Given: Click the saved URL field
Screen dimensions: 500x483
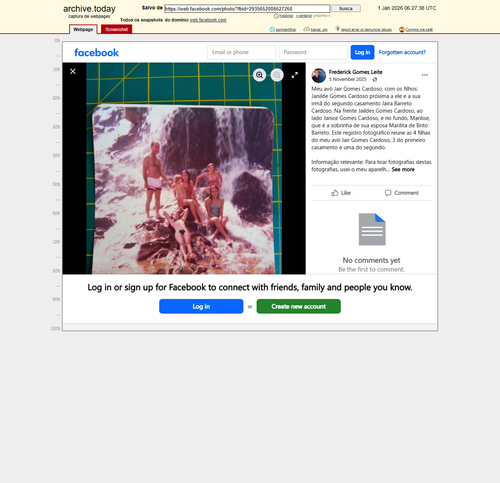Looking at the screenshot, I should 247,9.
